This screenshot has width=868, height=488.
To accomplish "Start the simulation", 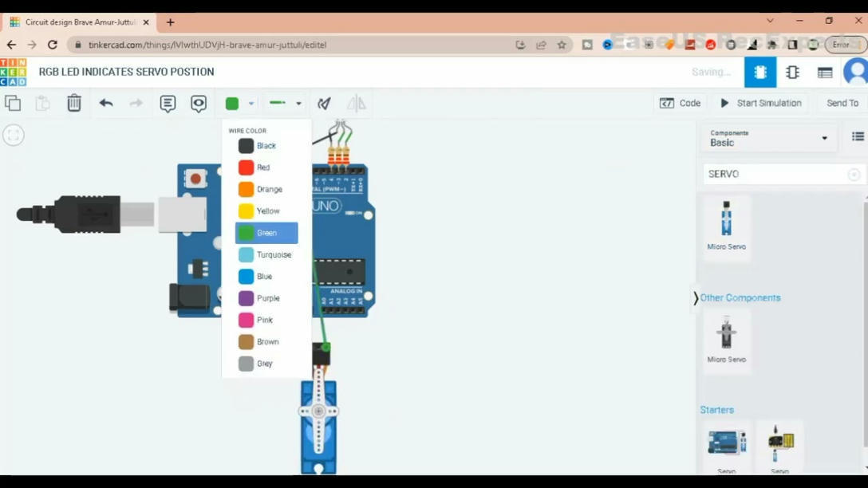I will click(761, 103).
